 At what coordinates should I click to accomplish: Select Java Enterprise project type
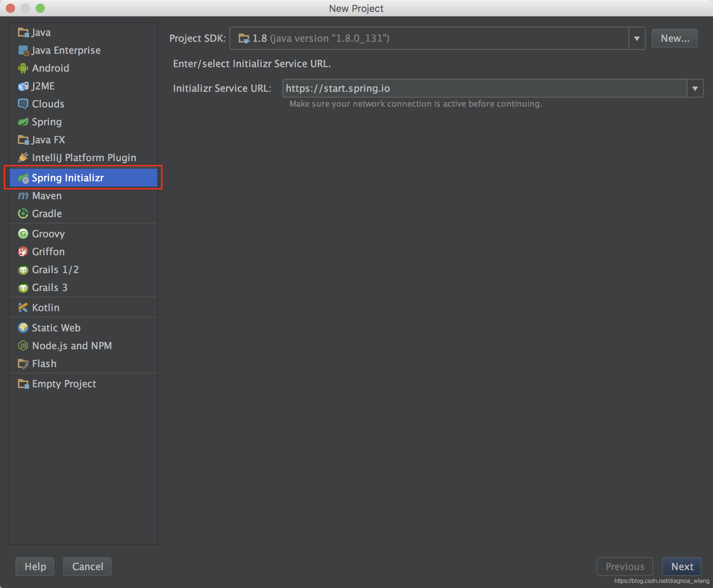(x=84, y=50)
